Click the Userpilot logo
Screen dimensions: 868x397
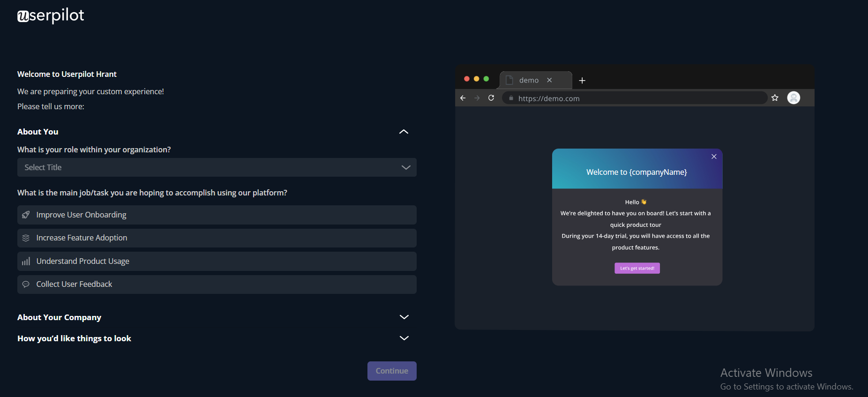(x=51, y=16)
